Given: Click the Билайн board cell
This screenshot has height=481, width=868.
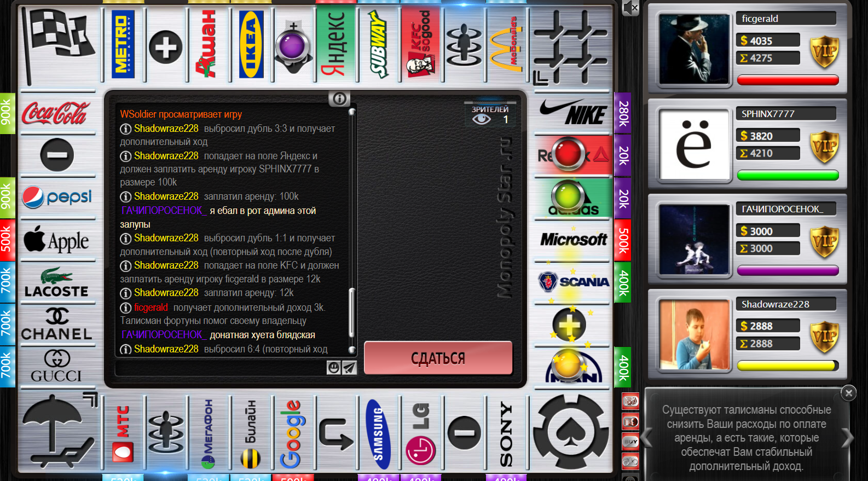Looking at the screenshot, I should tap(251, 433).
